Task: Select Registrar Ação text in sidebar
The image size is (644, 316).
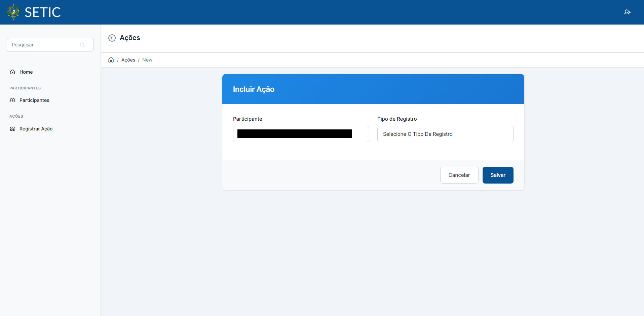Action: pyautogui.click(x=36, y=129)
